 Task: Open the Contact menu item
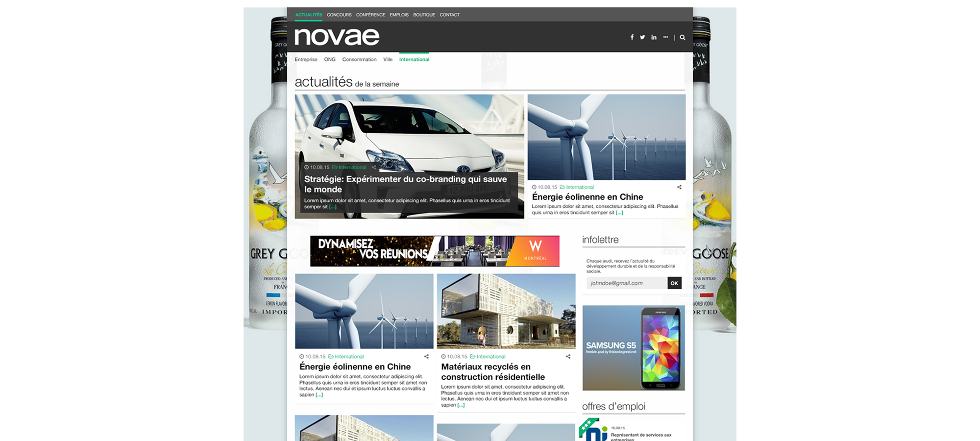pyautogui.click(x=449, y=15)
